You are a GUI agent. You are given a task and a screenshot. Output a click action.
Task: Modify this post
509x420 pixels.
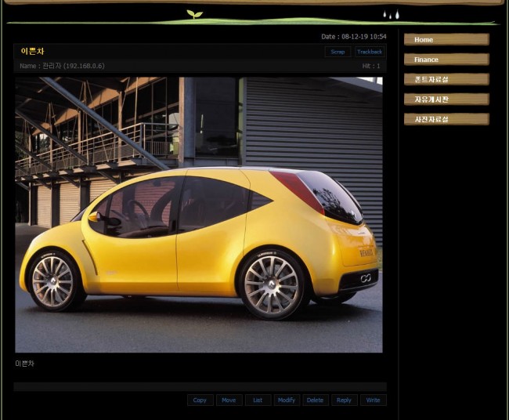pyautogui.click(x=287, y=400)
